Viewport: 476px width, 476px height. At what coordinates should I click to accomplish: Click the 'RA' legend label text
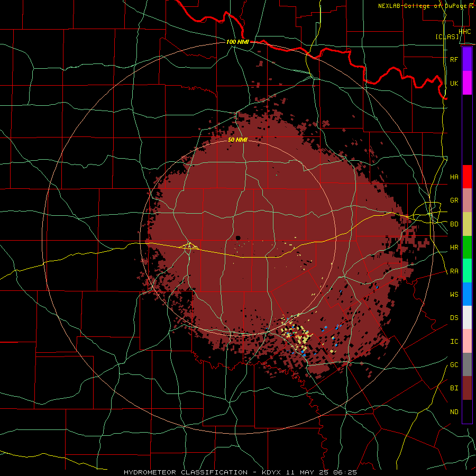454,271
